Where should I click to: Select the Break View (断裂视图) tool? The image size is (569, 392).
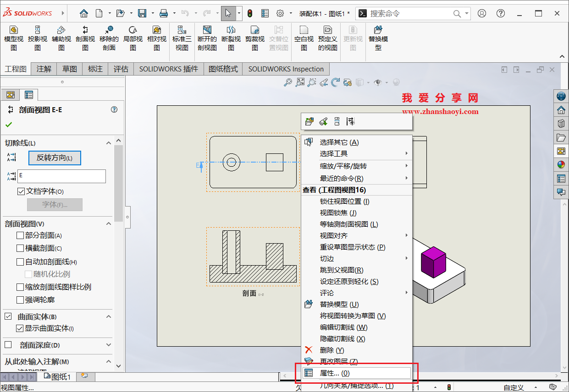(231, 38)
